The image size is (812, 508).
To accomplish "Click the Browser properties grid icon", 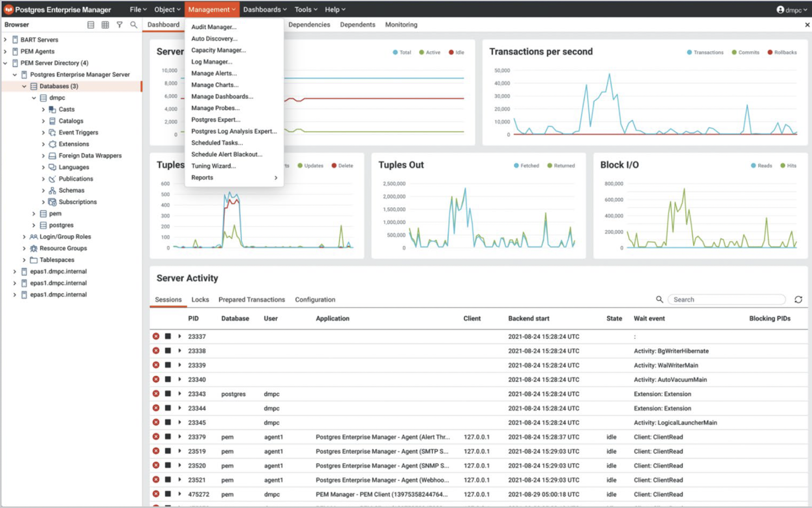I will coord(91,25).
